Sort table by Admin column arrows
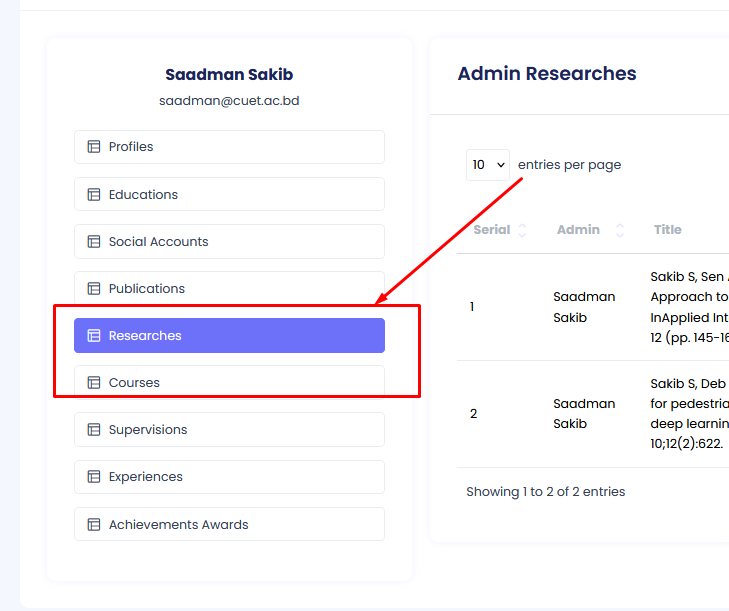Viewport: 729px width, 611px height. click(620, 230)
